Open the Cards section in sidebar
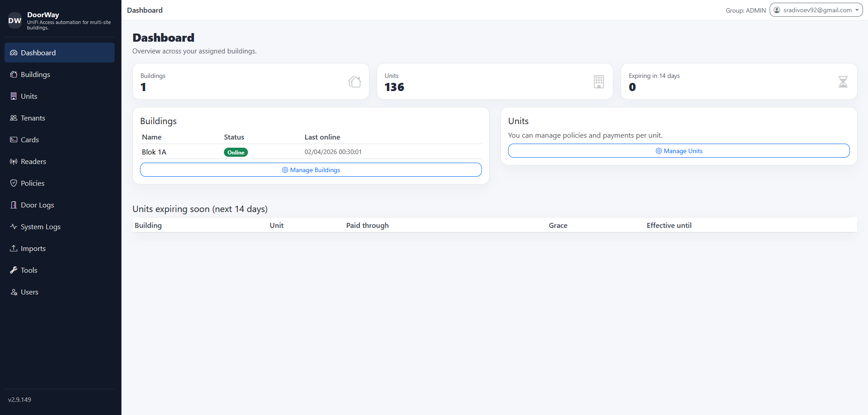Viewport: 868px width, 415px height. click(x=29, y=140)
